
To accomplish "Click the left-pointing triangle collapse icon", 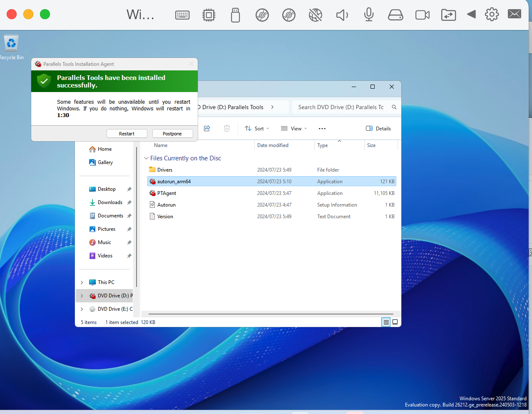I will (471, 14).
